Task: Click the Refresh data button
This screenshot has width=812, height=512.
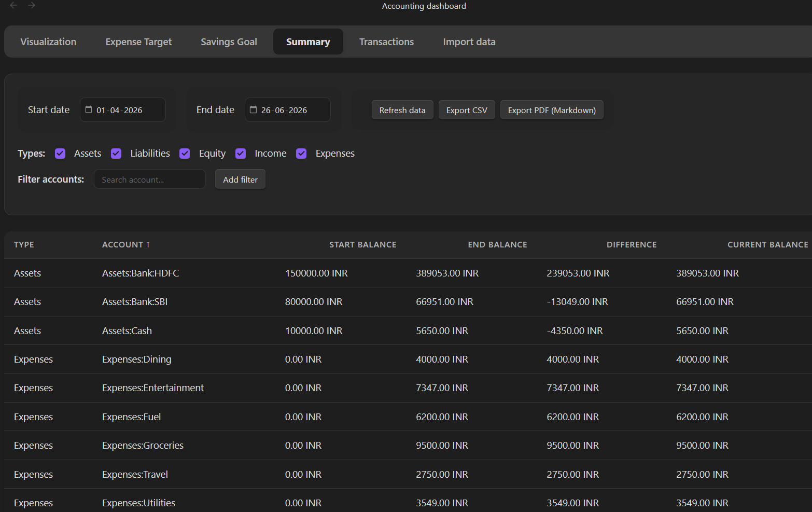Action: 402,110
